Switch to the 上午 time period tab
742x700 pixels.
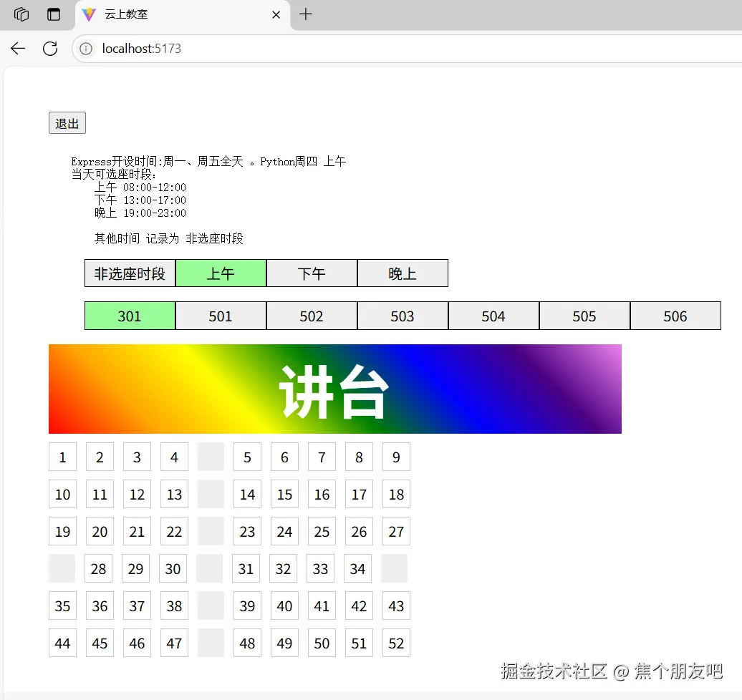click(x=220, y=273)
